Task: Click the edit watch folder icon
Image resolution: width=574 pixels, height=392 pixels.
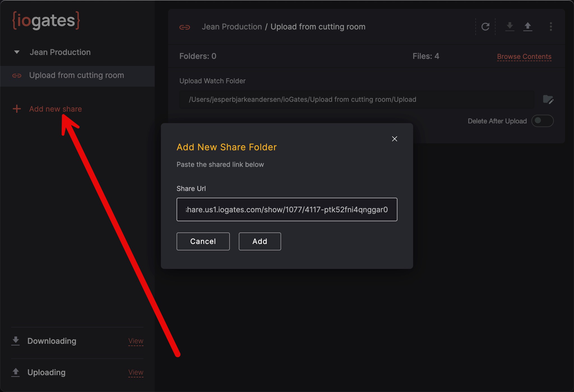Action: [x=548, y=100]
